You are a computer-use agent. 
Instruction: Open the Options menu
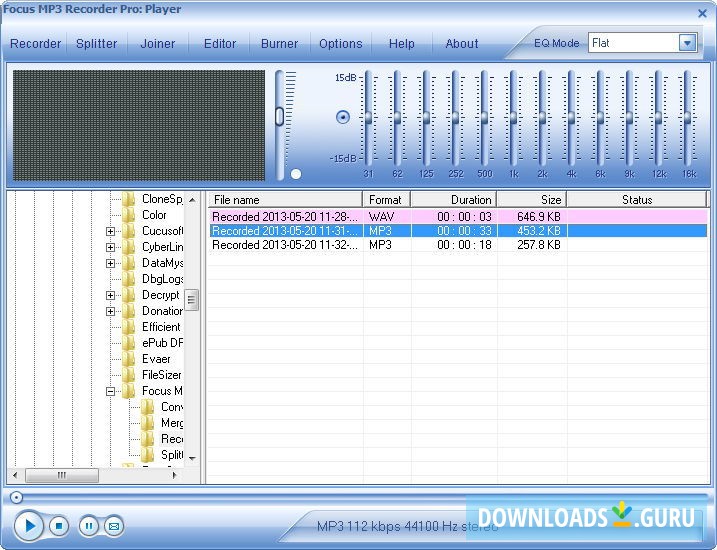coord(340,44)
